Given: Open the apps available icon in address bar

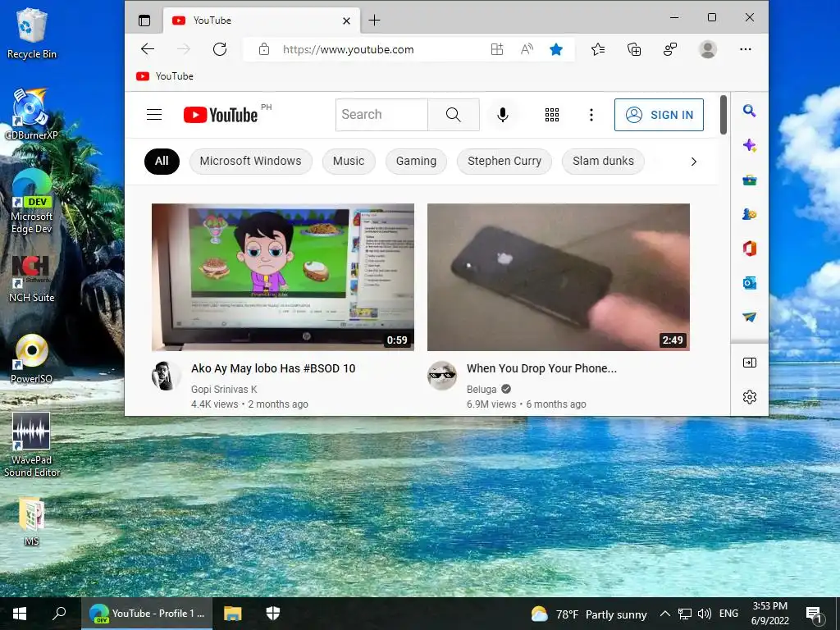Looking at the screenshot, I should pos(497,49).
